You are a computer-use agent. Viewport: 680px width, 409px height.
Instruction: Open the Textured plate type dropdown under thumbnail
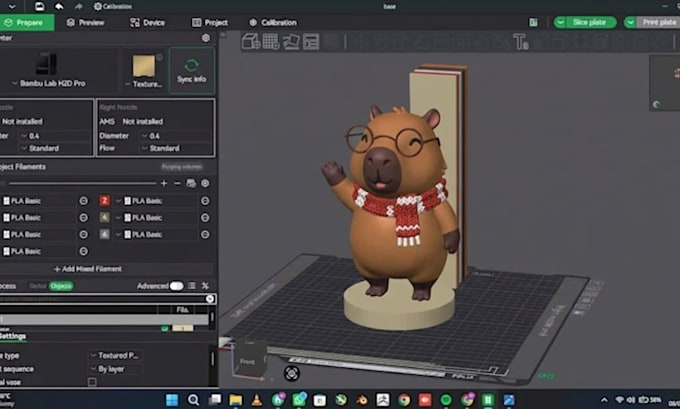pos(144,84)
